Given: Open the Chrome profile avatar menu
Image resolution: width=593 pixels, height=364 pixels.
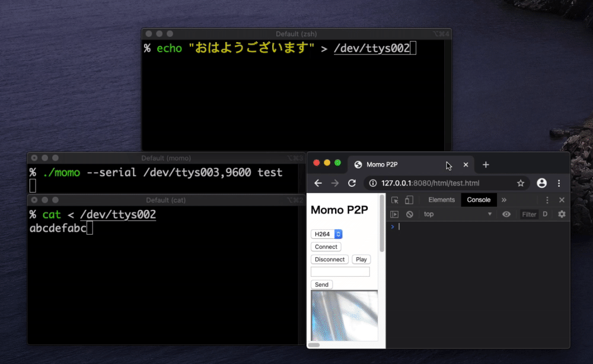Looking at the screenshot, I should (541, 183).
